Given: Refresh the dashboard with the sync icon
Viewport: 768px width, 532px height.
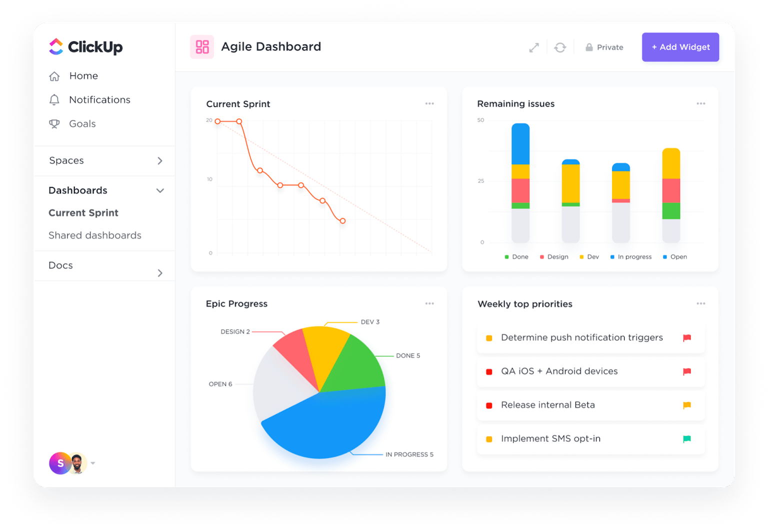Looking at the screenshot, I should [560, 47].
